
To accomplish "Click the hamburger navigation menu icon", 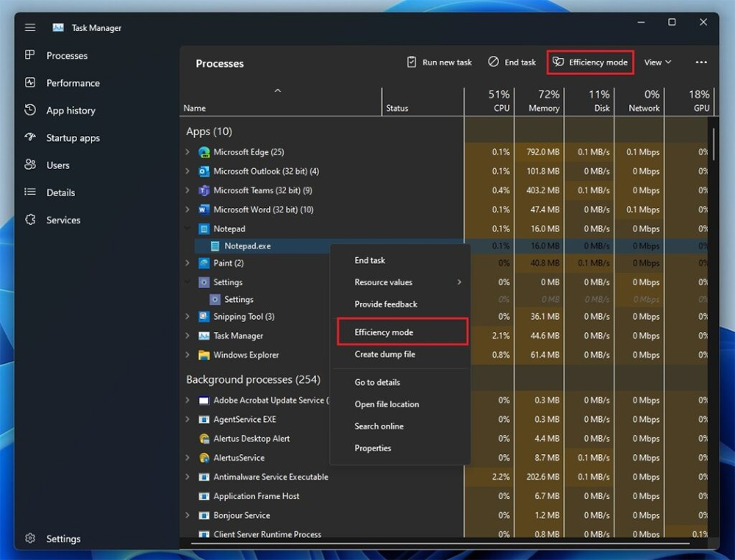I will pyautogui.click(x=29, y=27).
